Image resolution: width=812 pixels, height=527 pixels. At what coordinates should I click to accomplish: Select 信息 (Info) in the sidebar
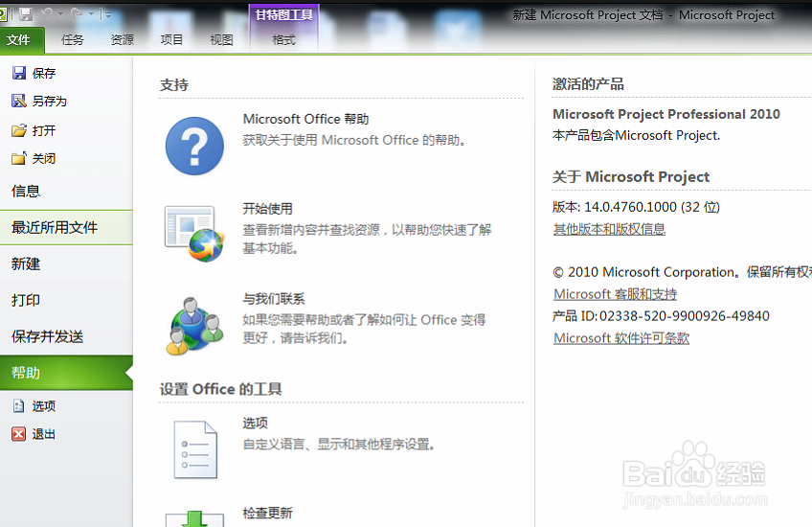(x=66, y=192)
